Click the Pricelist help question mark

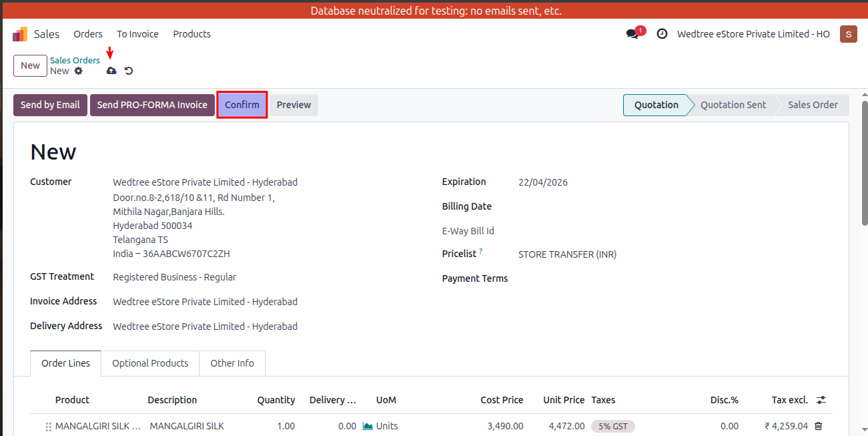tap(480, 251)
